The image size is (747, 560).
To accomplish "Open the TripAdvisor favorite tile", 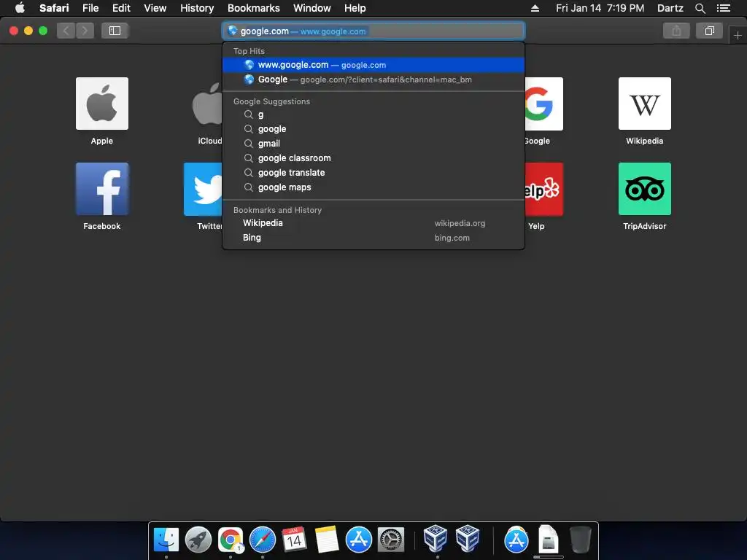I will (645, 189).
